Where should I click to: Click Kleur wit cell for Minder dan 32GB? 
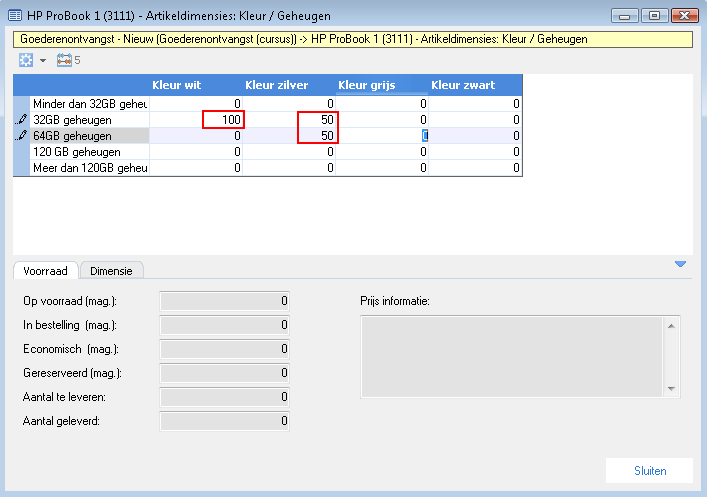pyautogui.click(x=196, y=104)
